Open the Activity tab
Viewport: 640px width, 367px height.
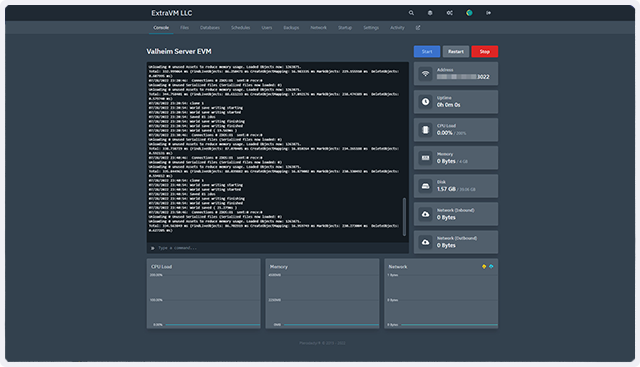[x=397, y=28]
